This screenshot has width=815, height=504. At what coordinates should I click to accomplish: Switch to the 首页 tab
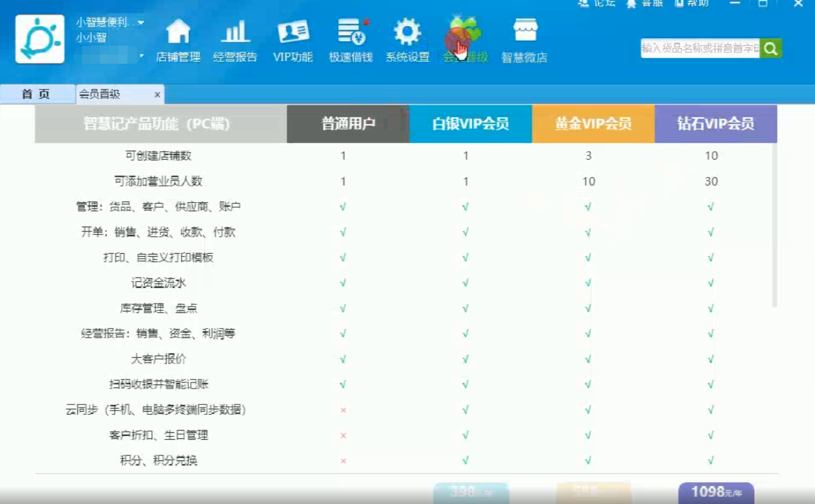[35, 95]
